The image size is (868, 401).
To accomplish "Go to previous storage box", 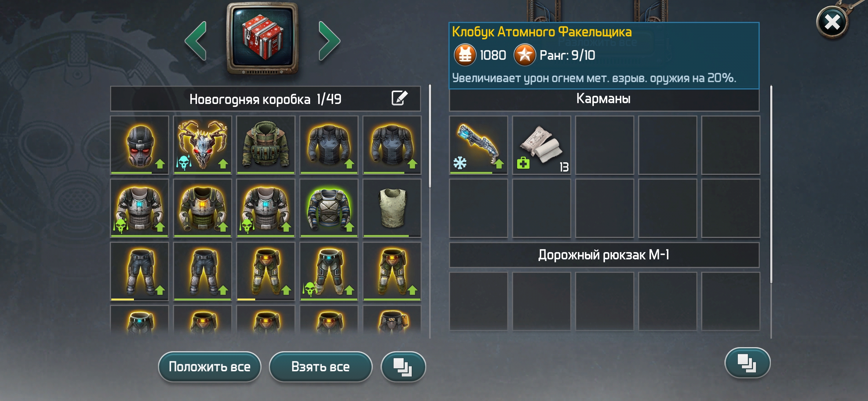I will 196,41.
